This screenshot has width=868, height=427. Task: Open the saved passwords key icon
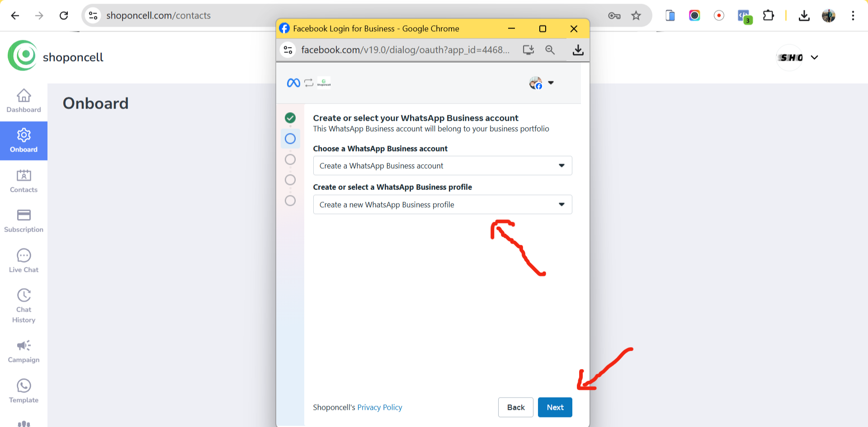614,15
